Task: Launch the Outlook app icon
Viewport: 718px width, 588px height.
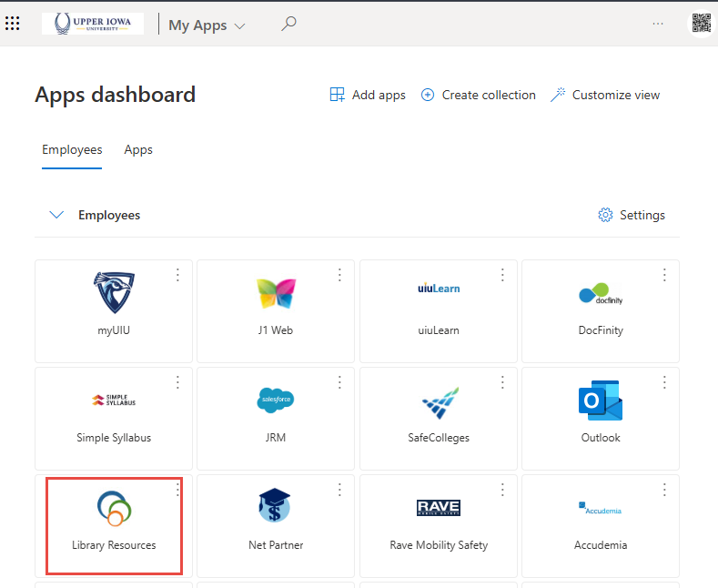Action: pyautogui.click(x=601, y=400)
